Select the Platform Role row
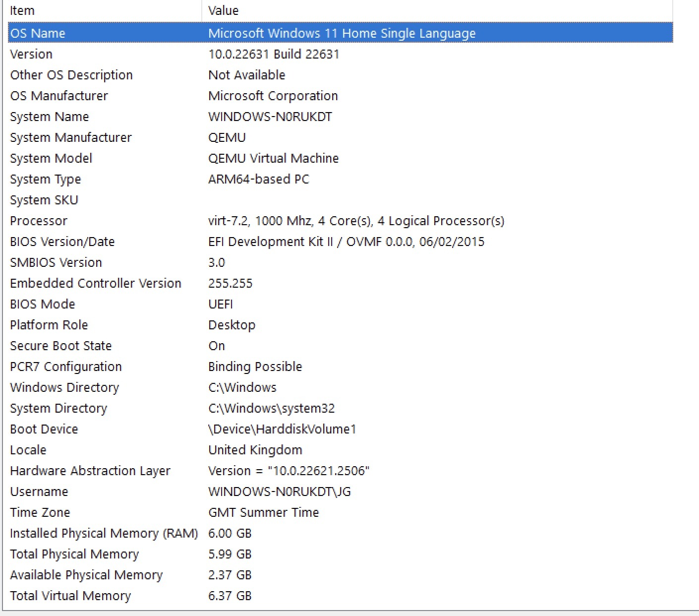The height and width of the screenshot is (616, 699). point(341,325)
